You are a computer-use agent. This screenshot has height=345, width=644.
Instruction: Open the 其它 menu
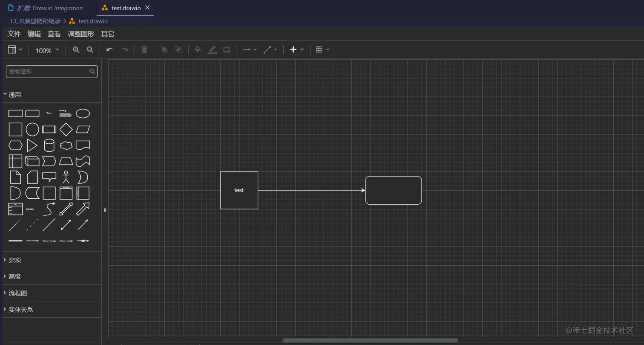click(x=107, y=34)
